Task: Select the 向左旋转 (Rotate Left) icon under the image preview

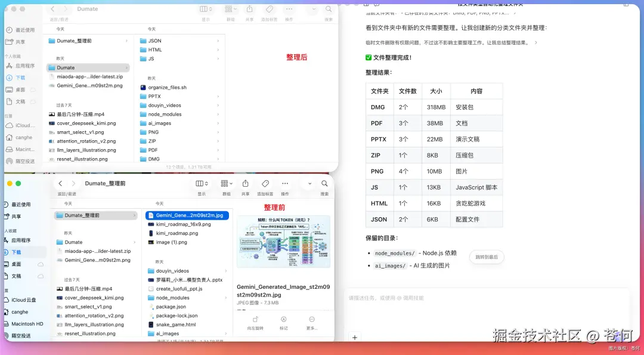Action: tap(256, 321)
